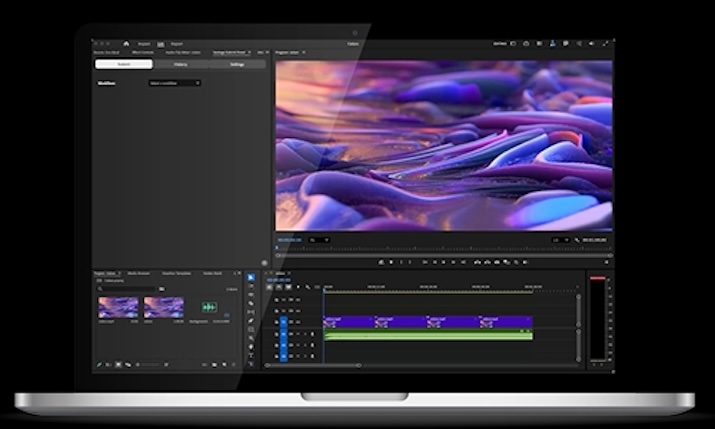Open the Import tab
Screen dimensions: 715x429
coord(145,44)
